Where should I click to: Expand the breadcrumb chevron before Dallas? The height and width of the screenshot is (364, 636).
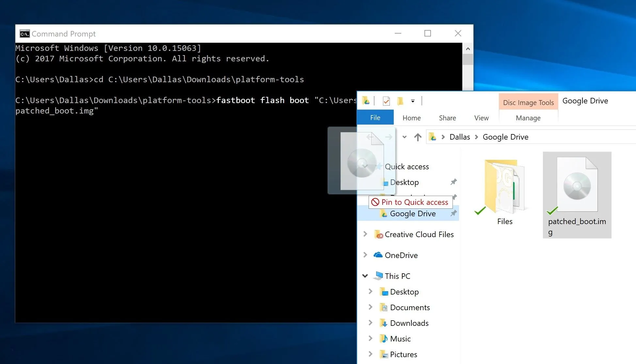tap(443, 137)
